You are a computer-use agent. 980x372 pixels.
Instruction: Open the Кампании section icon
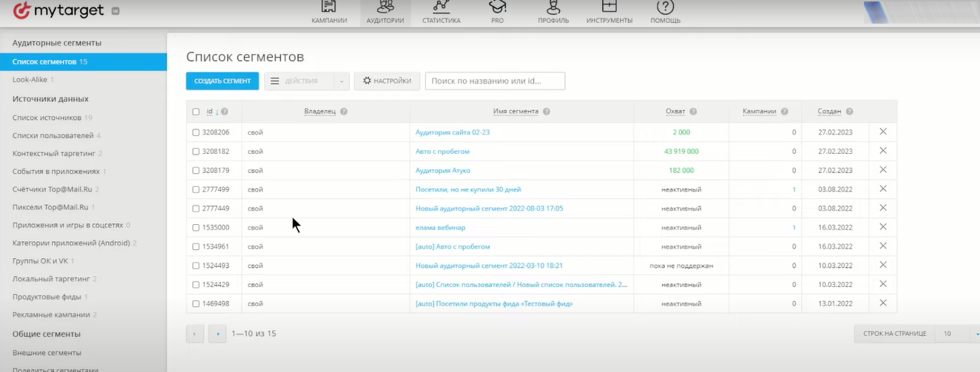coord(329,7)
